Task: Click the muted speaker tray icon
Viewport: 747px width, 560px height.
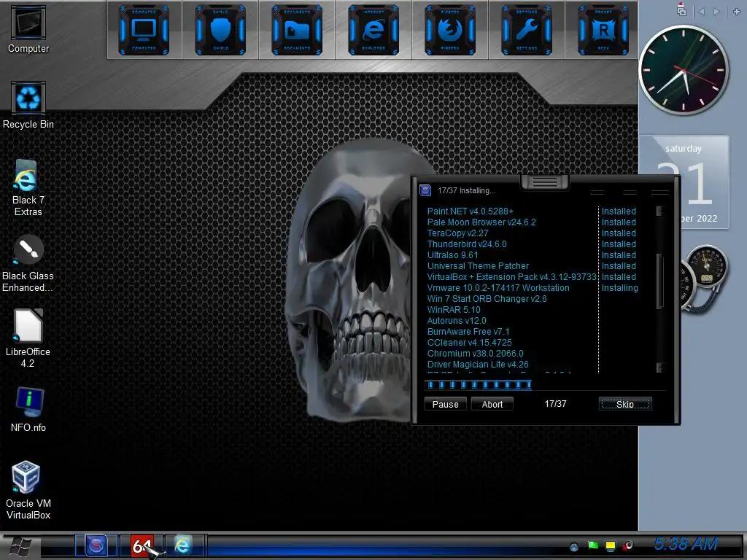Action: click(x=628, y=546)
